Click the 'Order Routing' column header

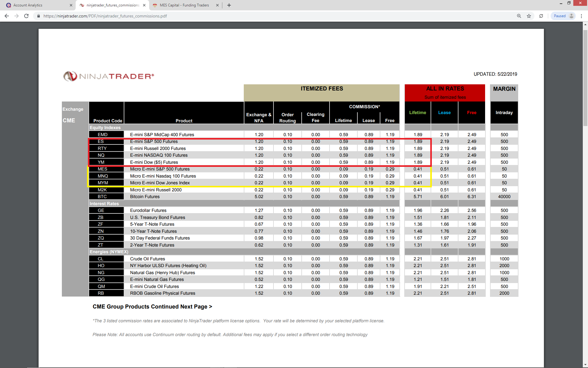(288, 118)
